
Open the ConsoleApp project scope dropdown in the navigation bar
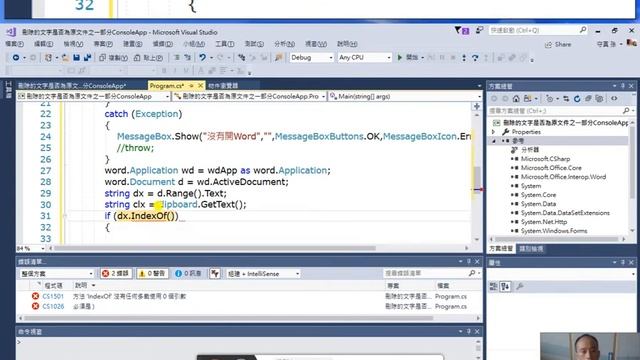(93, 96)
